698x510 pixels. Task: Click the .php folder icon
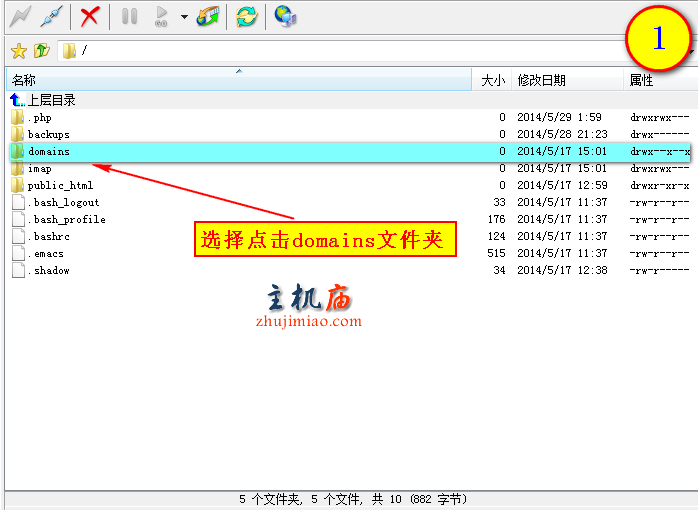17,117
